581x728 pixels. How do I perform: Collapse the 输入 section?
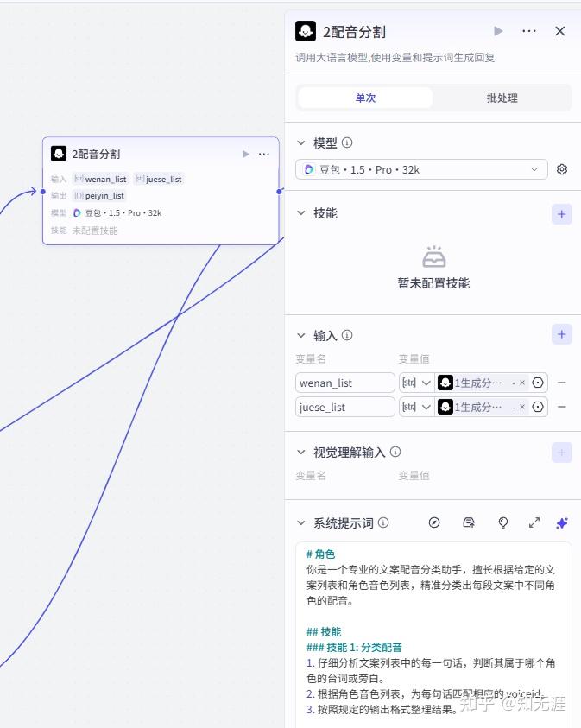(x=301, y=335)
